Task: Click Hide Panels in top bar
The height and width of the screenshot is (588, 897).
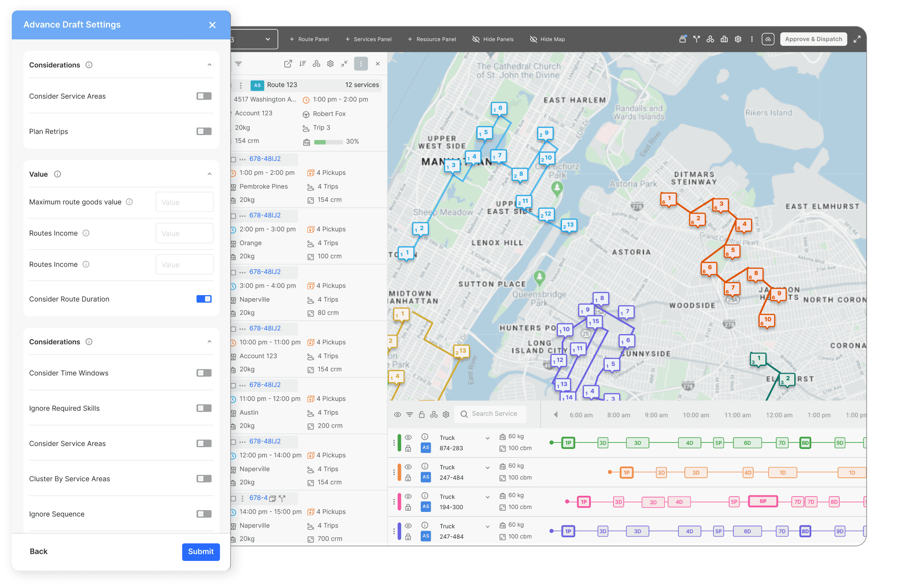Action: point(493,39)
